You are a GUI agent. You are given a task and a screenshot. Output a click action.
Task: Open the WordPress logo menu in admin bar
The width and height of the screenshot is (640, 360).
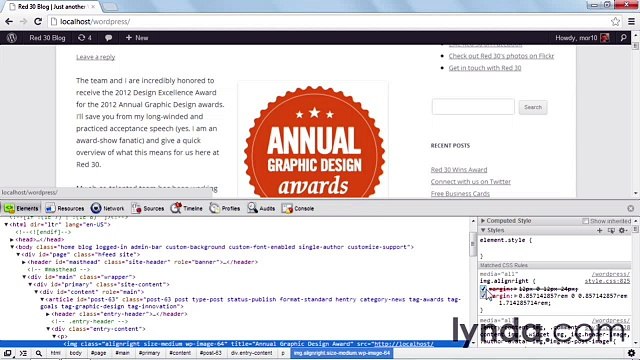pyautogui.click(x=12, y=38)
